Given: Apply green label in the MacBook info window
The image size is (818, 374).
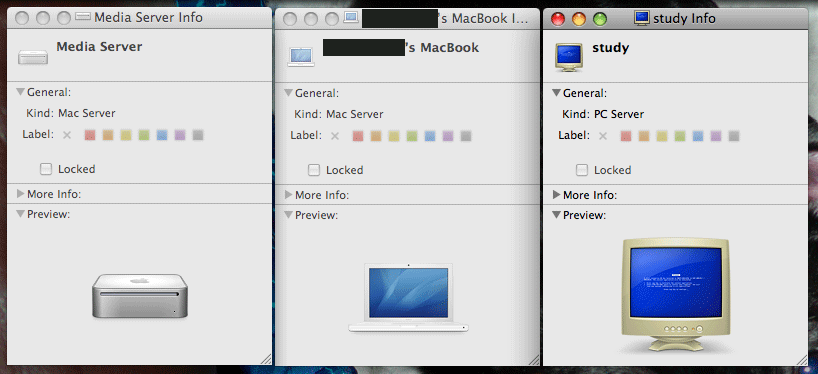Looking at the screenshot, I should click(412, 136).
